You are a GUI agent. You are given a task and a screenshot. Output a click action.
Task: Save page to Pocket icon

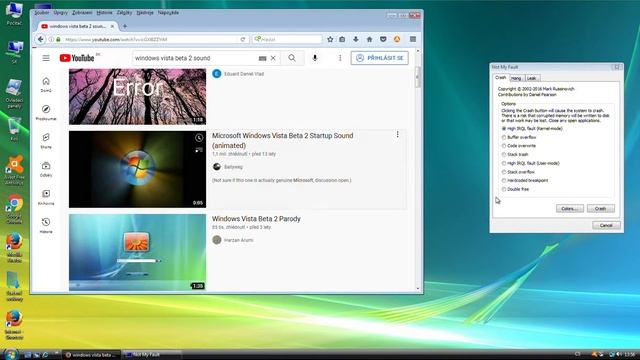pos(383,39)
